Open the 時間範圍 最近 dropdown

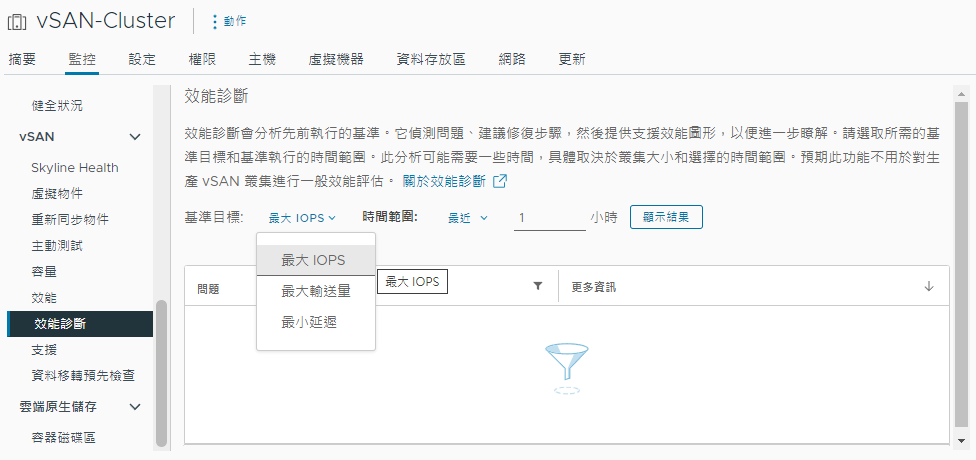tap(467, 218)
